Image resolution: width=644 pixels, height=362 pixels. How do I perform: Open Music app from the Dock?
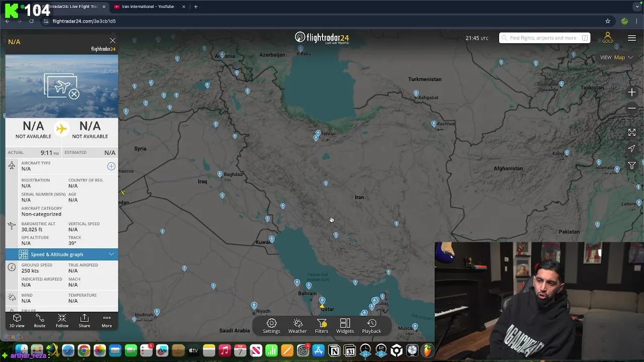225,350
